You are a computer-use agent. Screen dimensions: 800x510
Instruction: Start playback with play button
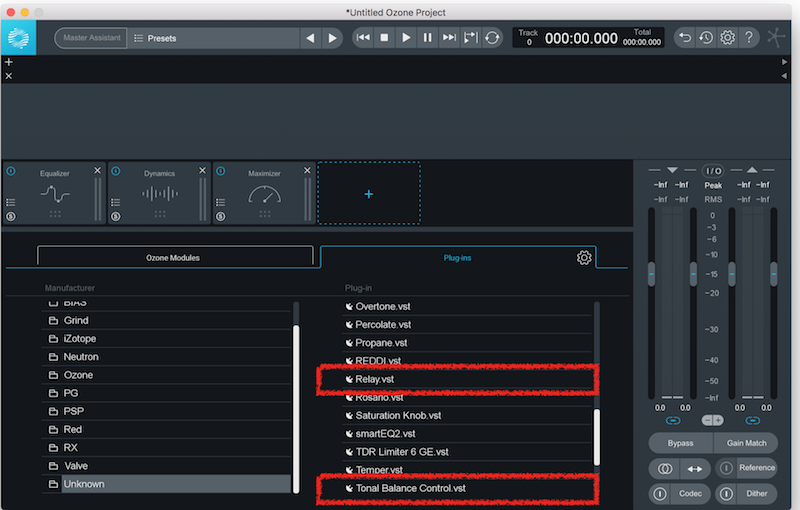point(406,38)
